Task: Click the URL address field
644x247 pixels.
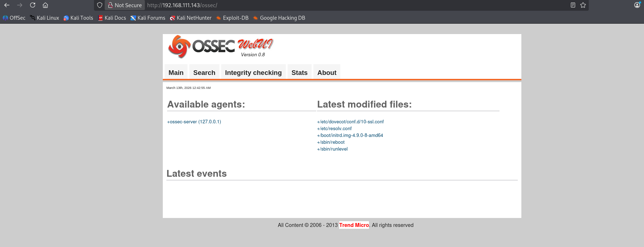Action: (x=323, y=5)
